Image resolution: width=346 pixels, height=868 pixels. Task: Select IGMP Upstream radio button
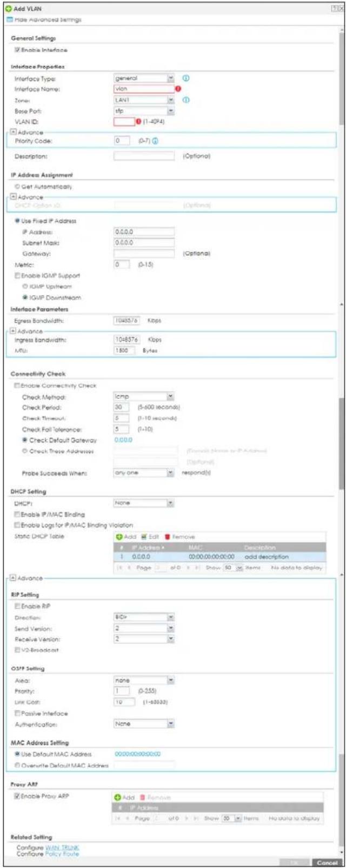point(24,286)
